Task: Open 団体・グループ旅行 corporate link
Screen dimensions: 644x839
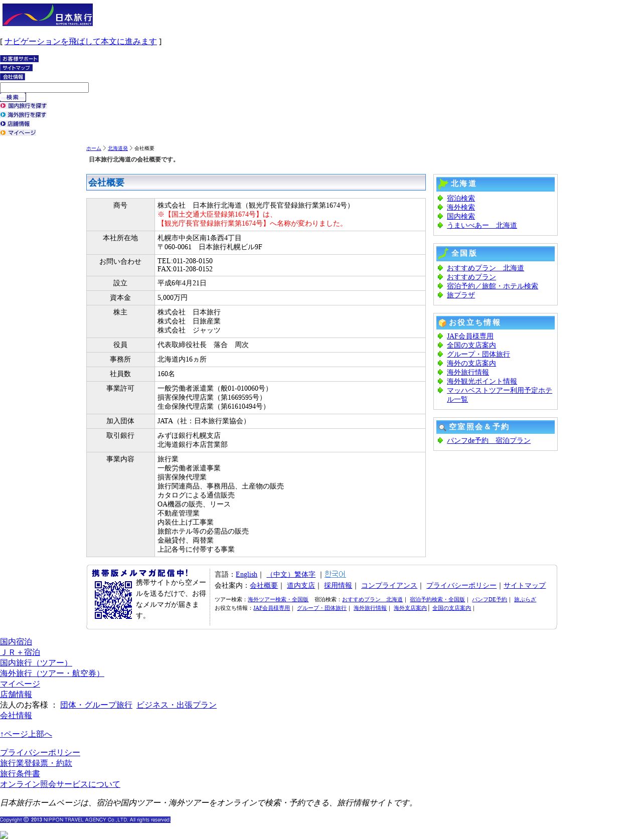Action: click(96, 705)
